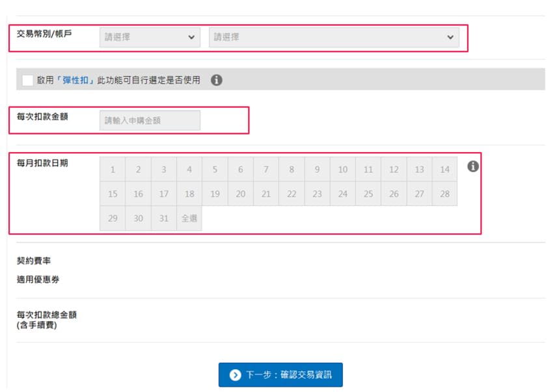This screenshot has height=392, width=559.
Task: Open the account selection dropdown
Action: 333,38
